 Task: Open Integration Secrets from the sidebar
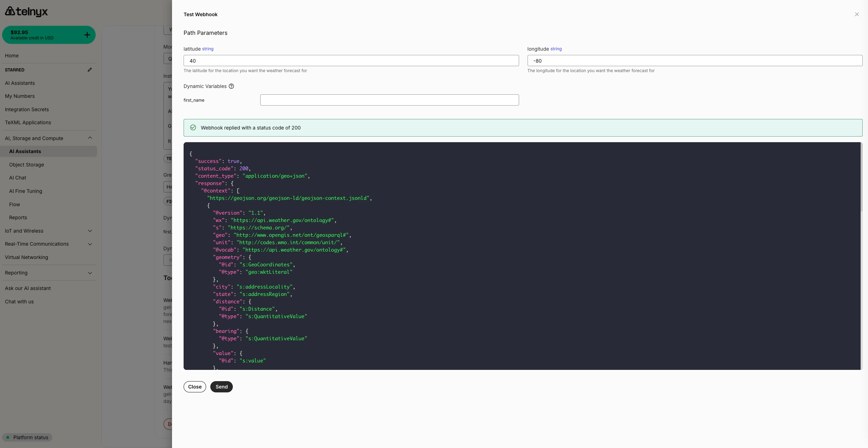[x=27, y=109]
